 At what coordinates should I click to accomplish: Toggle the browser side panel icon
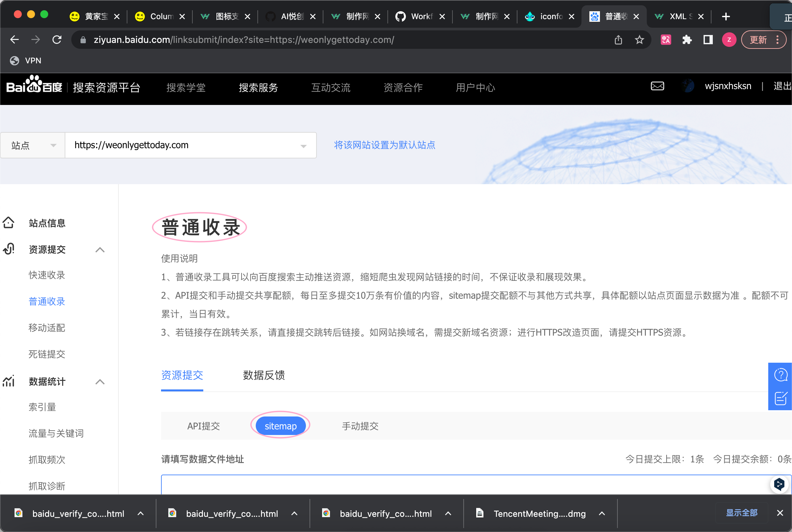(708, 40)
